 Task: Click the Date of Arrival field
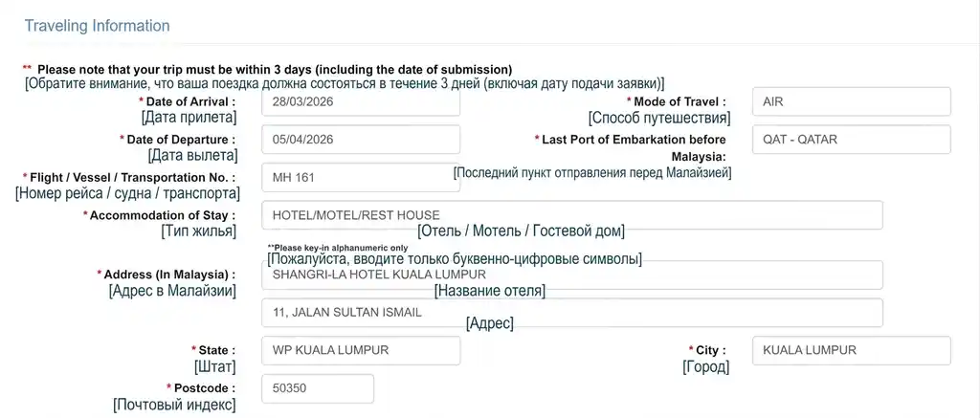[360, 101]
